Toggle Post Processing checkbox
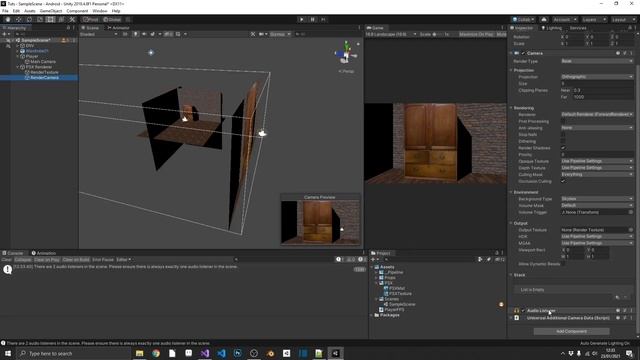The width and height of the screenshot is (640, 360). pos(563,121)
